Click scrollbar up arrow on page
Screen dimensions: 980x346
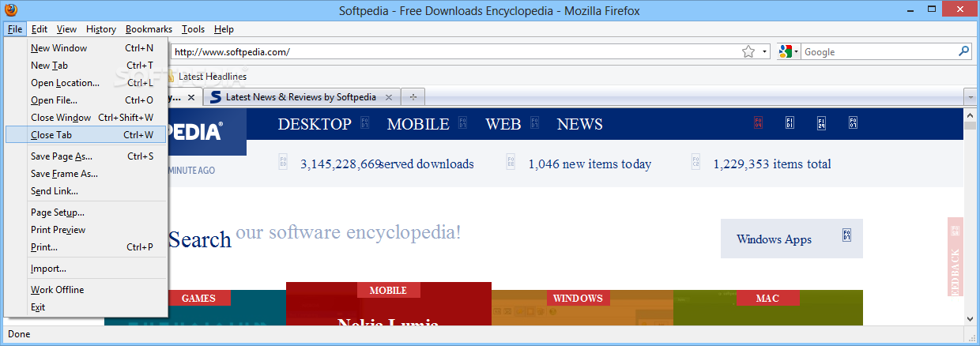pyautogui.click(x=972, y=115)
